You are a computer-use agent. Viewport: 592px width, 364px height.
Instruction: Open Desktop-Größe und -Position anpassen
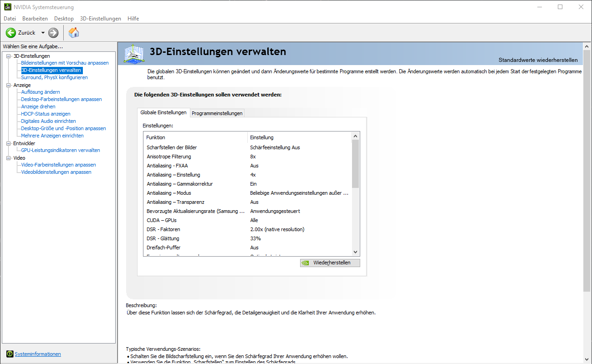[63, 128]
